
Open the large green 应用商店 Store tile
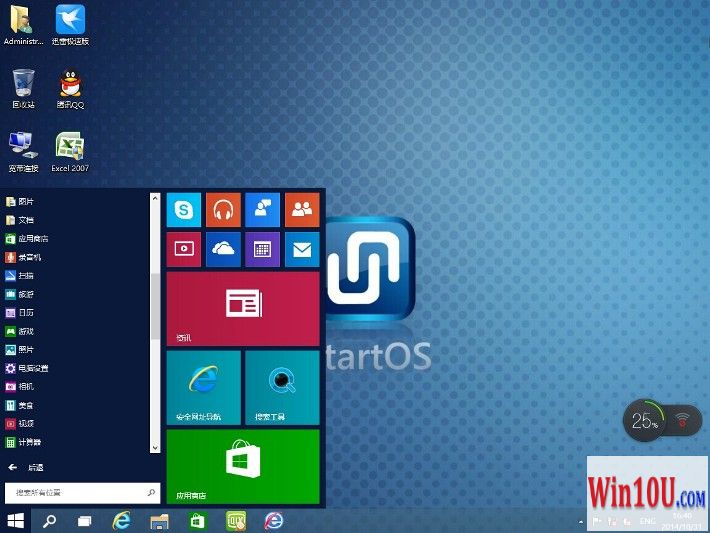click(243, 466)
